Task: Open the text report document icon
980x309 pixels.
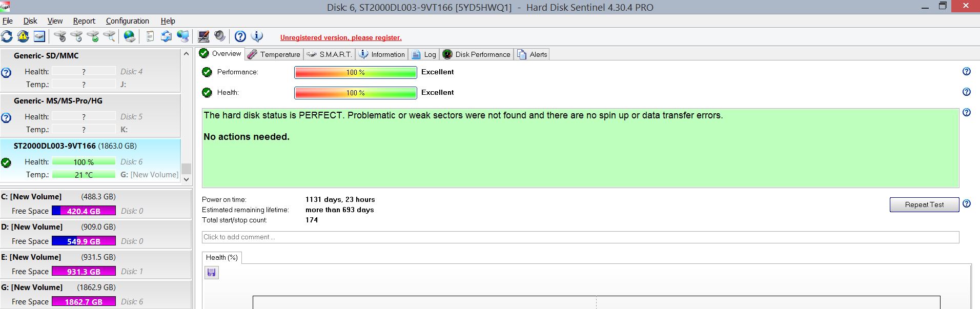Action: click(x=150, y=36)
